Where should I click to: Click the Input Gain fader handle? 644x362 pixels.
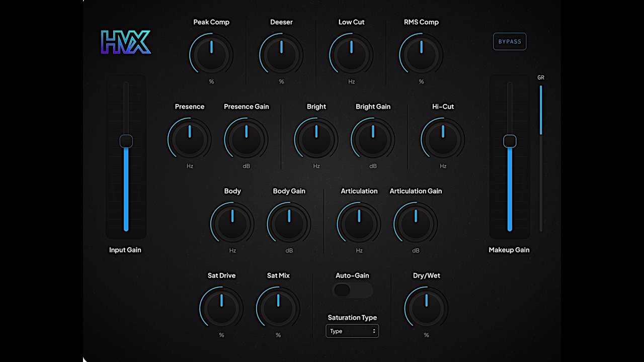[126, 141]
